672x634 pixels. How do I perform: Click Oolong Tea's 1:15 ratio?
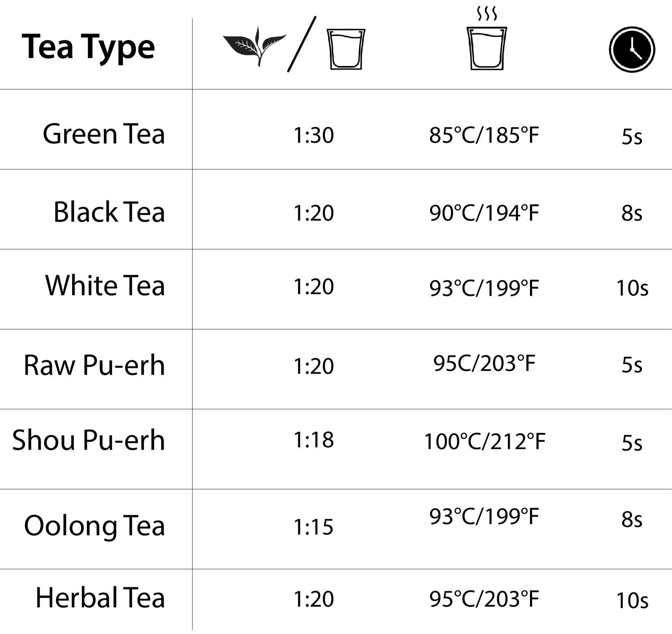pyautogui.click(x=314, y=527)
